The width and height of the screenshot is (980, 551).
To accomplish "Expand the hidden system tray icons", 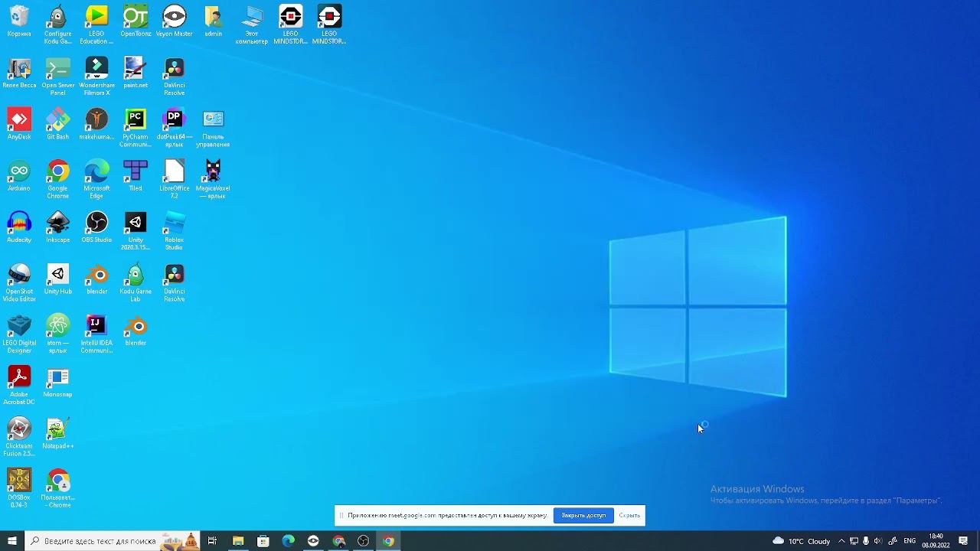I will click(841, 541).
